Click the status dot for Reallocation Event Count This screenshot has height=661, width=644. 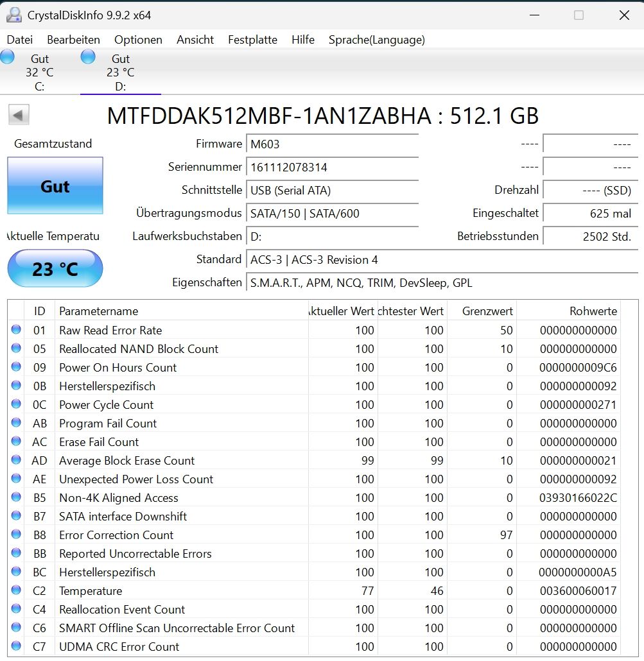[x=16, y=609]
